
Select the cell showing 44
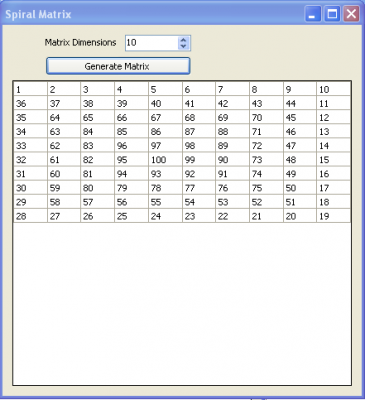[300, 103]
